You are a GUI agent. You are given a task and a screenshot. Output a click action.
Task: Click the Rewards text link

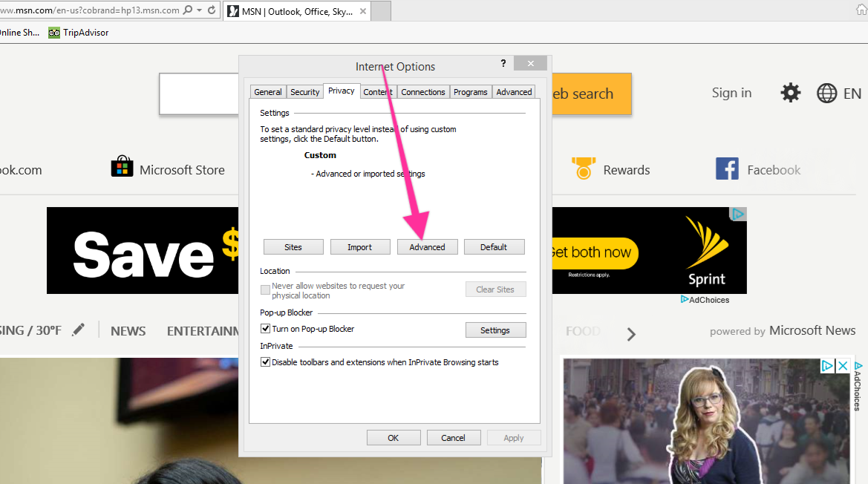pos(627,170)
